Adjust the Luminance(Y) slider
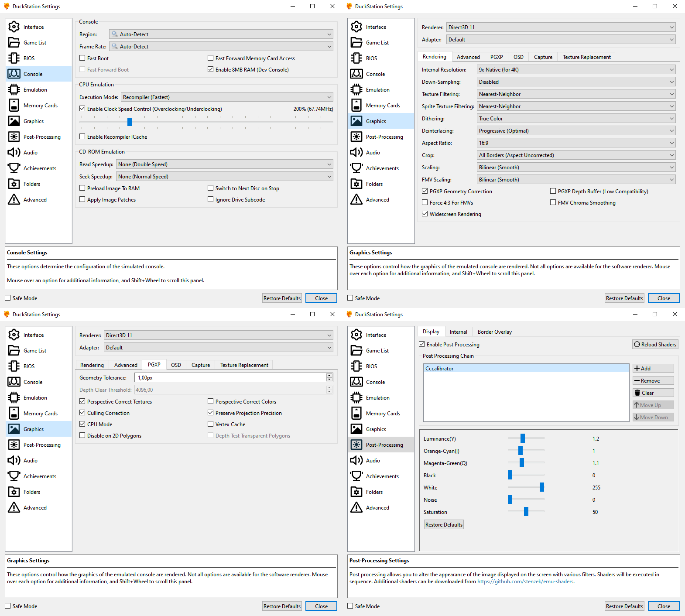Viewport: 685px width, 616px height. [x=523, y=438]
